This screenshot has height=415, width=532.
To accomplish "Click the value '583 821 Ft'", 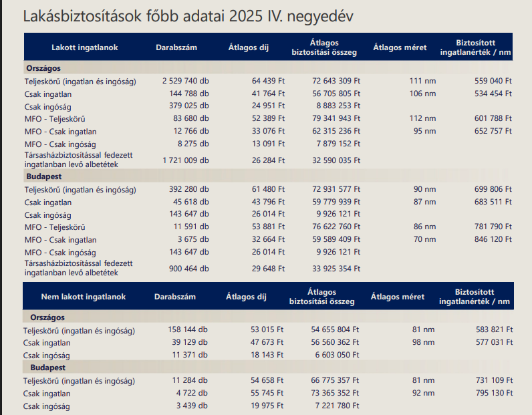I will (494, 329).
